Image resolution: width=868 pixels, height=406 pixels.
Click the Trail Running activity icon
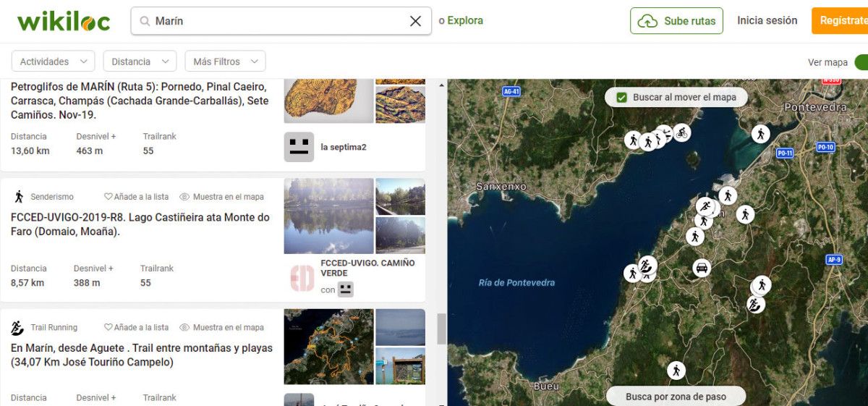point(18,328)
